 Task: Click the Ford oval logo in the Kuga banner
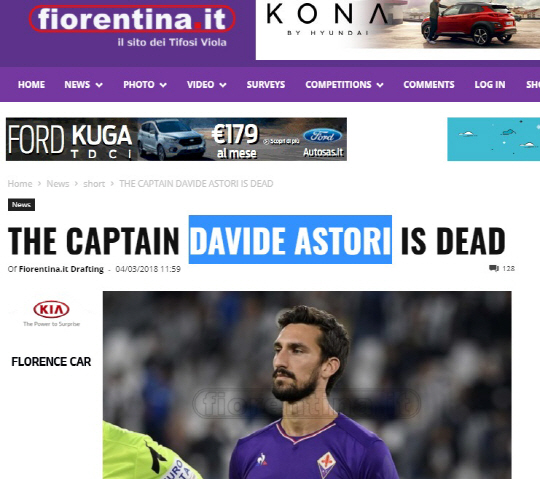click(323, 136)
